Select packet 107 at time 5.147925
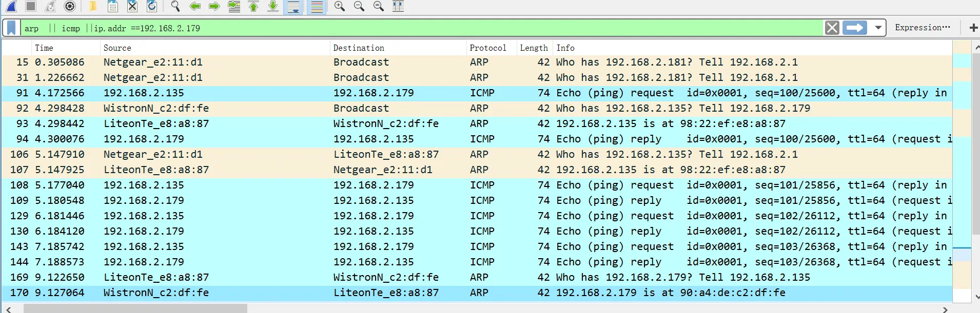The width and height of the screenshot is (980, 313). coord(477,170)
